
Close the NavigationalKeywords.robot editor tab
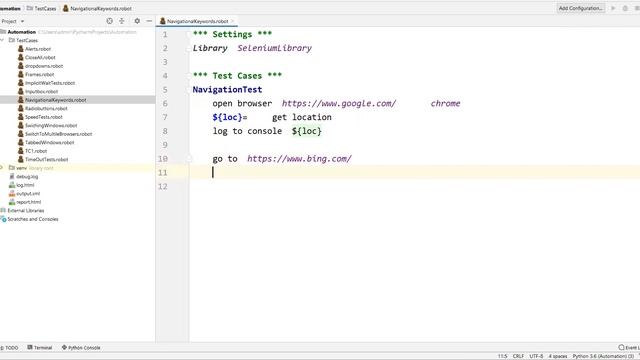[233, 21]
